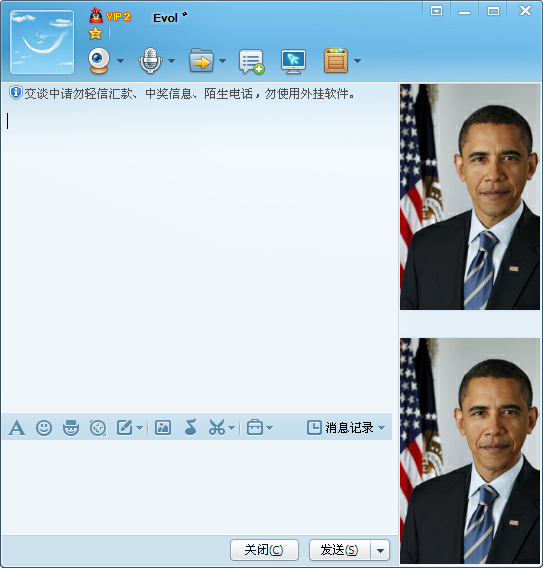This screenshot has height=568, width=543.
Task: Open the smiley emoticon picker
Action: (x=44, y=428)
